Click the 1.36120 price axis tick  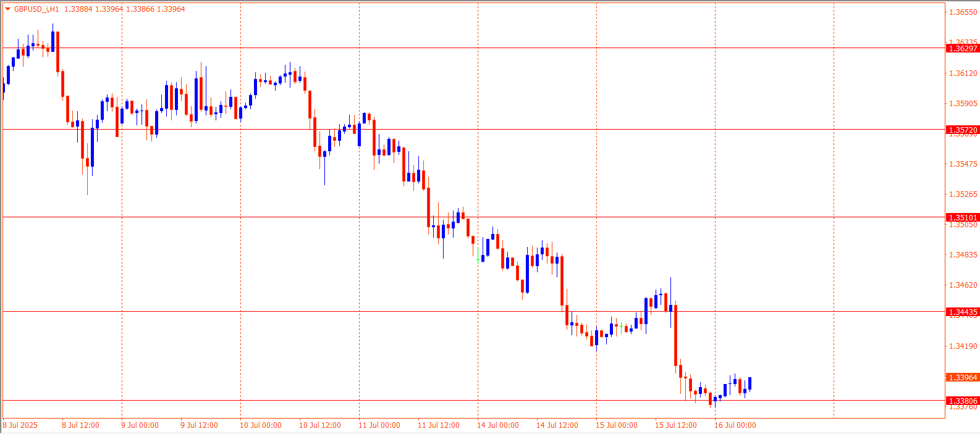tap(963, 73)
